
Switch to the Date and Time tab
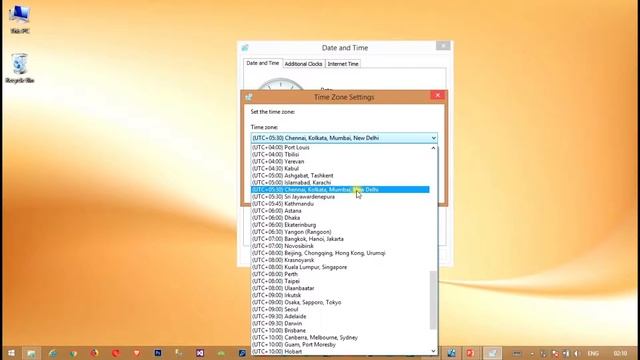pyautogui.click(x=262, y=63)
